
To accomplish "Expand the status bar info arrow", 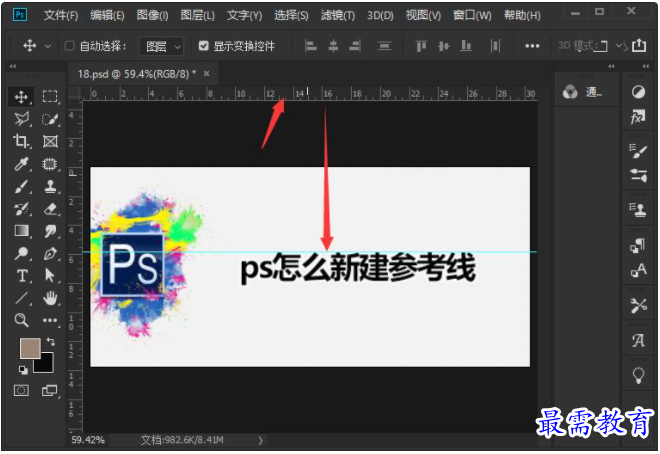I will click(261, 440).
